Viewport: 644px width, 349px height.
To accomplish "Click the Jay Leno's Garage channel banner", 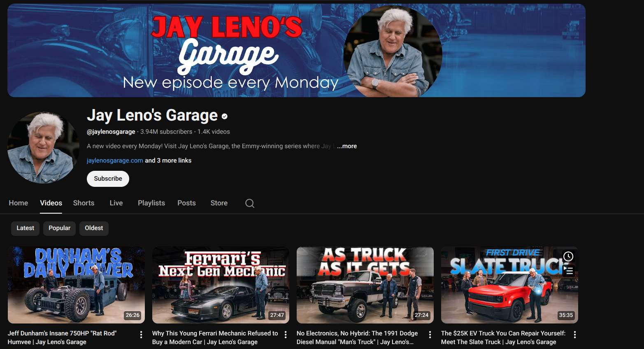I will [296, 51].
